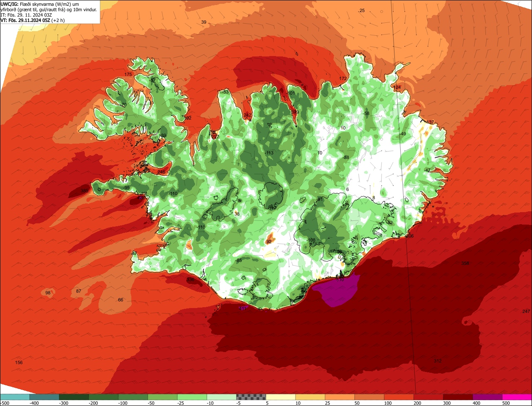Click the map value "-53" on the north coast
The height and width of the screenshot is (406, 532).
(x=225, y=92)
